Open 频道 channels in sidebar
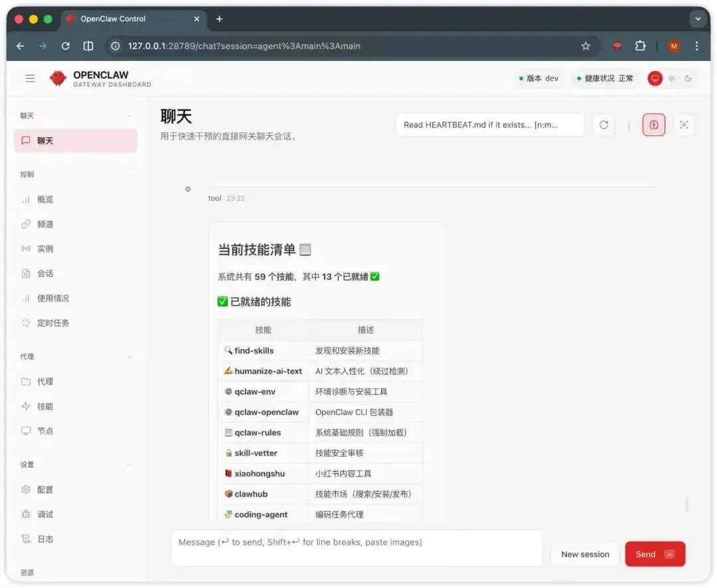Viewport: 717px width, 588px height. coord(76,224)
